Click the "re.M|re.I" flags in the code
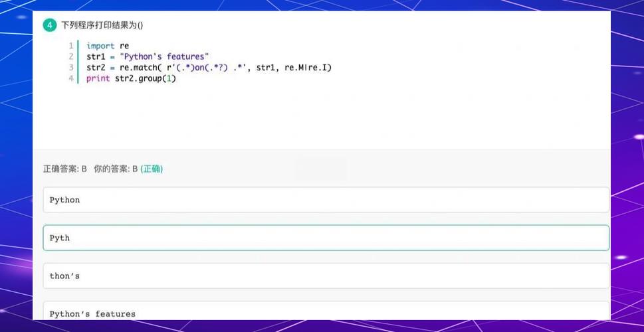 click(x=308, y=68)
